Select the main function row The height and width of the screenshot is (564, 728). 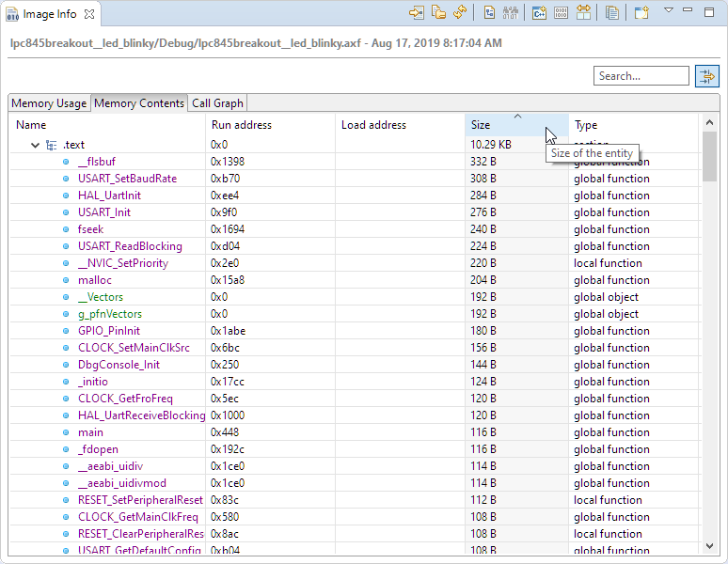[90, 432]
